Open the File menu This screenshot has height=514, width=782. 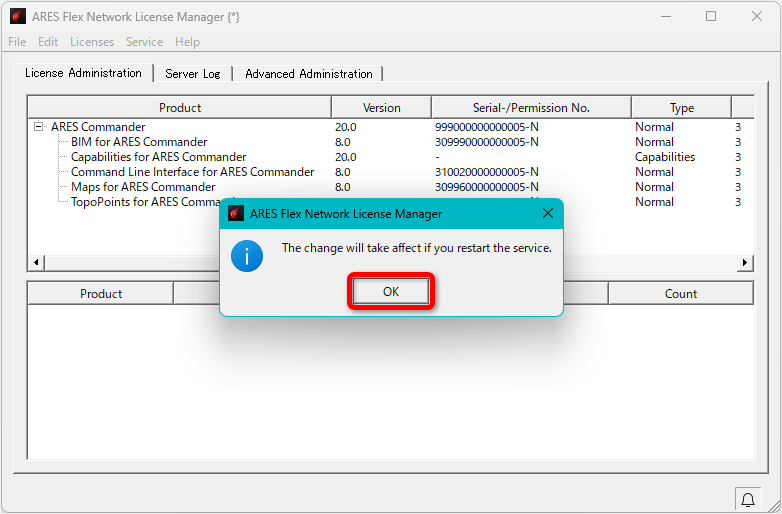click(17, 42)
